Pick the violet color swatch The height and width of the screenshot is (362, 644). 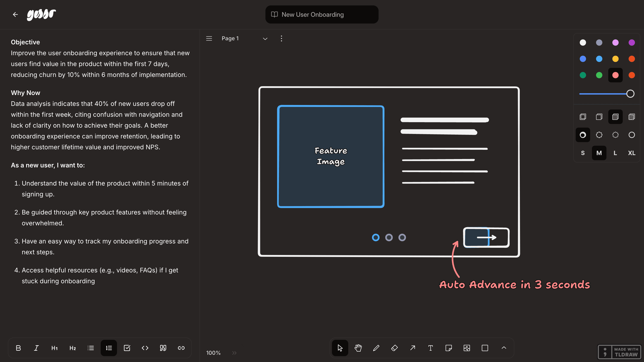coord(632,43)
